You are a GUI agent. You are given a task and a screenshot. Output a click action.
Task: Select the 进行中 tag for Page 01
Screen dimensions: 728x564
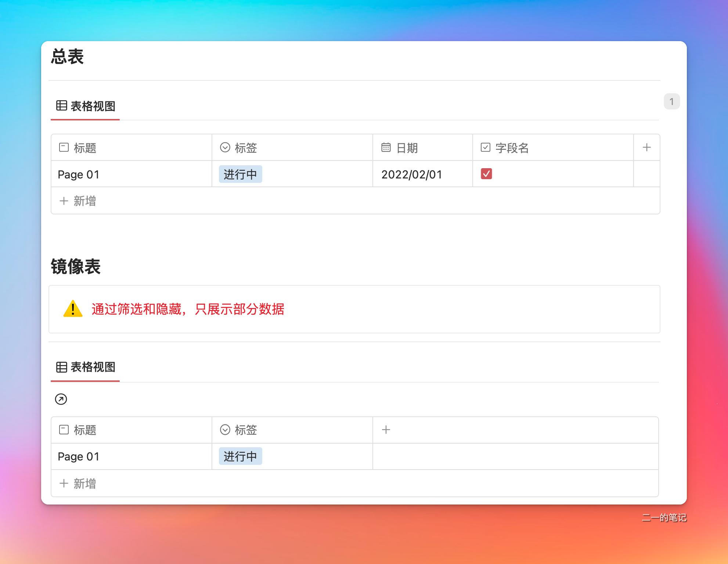(x=241, y=174)
